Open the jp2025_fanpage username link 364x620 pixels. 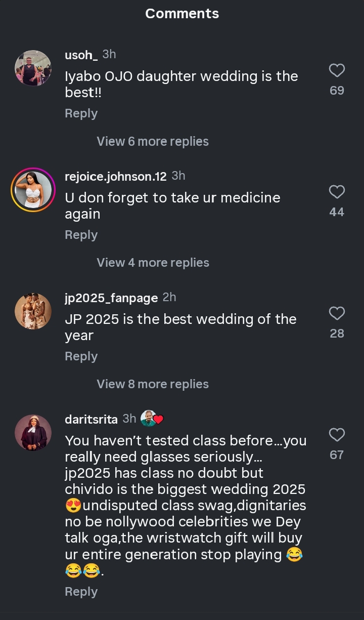tap(111, 298)
